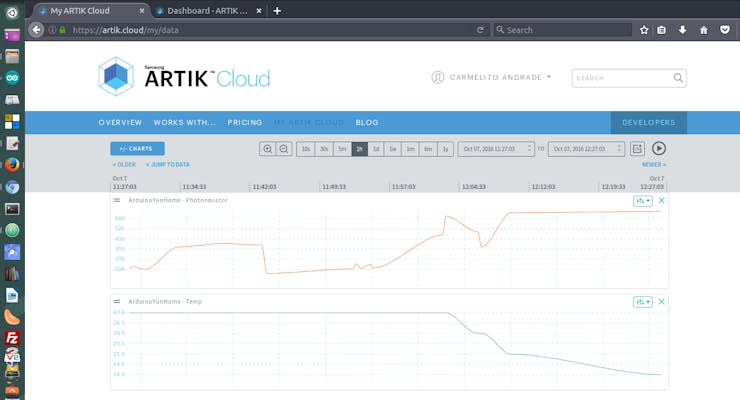The width and height of the screenshot is (740, 400).
Task: Go to browser home page
Action: coord(704,30)
